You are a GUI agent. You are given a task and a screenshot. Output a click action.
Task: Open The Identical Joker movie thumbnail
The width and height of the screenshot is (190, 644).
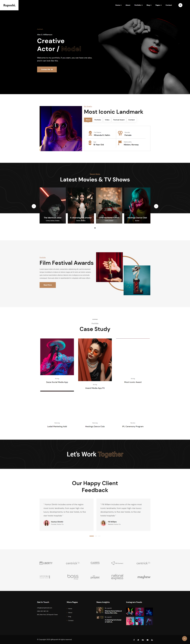coord(53,205)
